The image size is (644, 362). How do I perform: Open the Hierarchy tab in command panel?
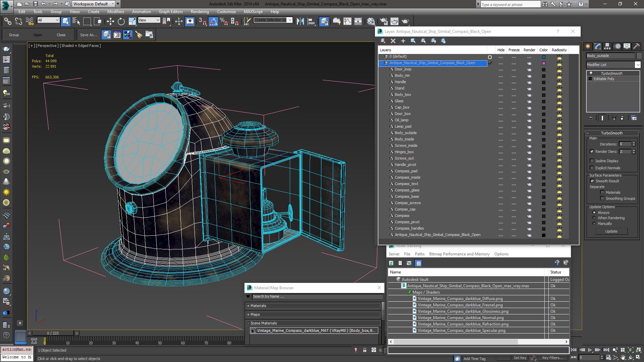[x=607, y=46]
